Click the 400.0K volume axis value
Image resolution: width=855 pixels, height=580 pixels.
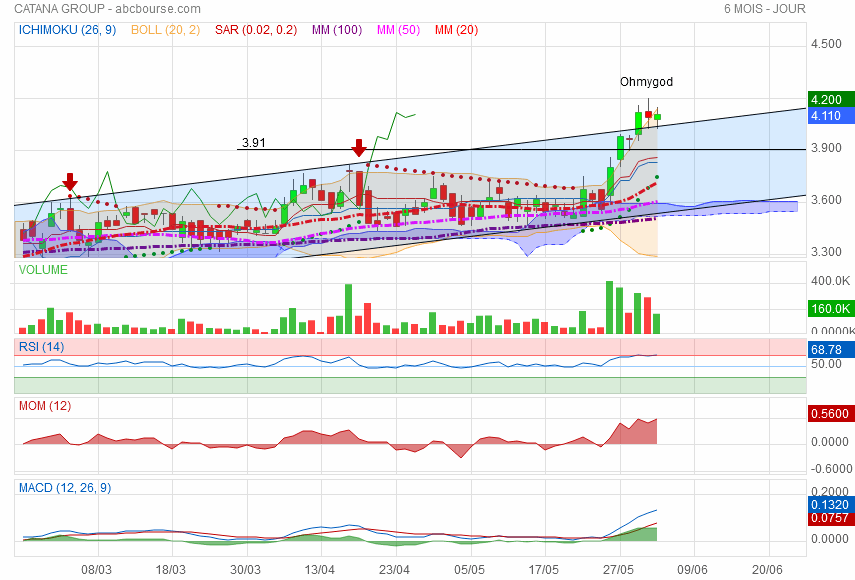[x=830, y=281]
